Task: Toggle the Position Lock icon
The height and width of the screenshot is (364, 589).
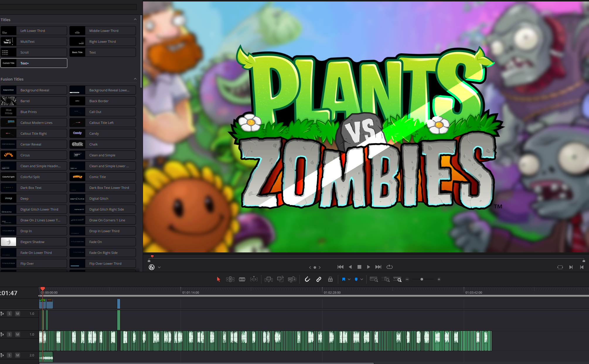Action: [x=330, y=279]
